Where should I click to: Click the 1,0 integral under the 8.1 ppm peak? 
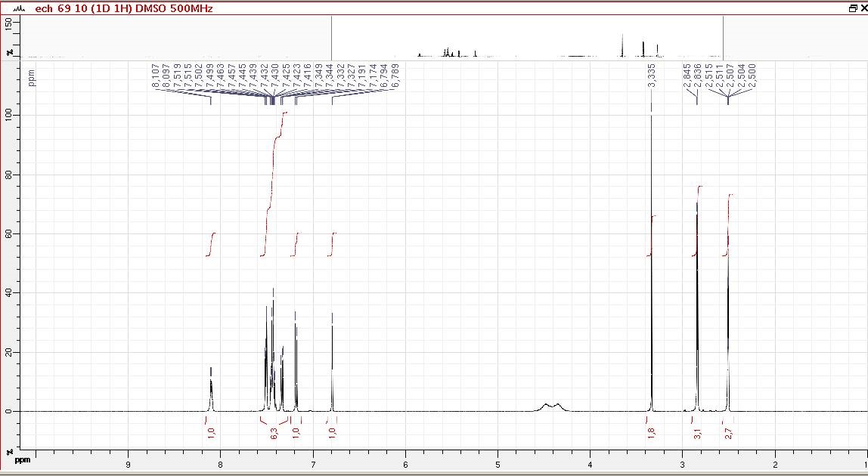click(x=210, y=432)
